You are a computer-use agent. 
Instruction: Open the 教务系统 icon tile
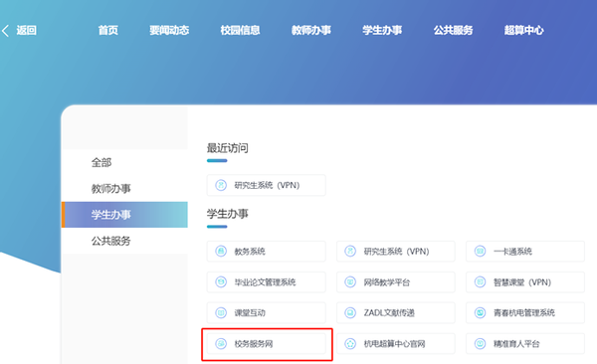coord(221,252)
